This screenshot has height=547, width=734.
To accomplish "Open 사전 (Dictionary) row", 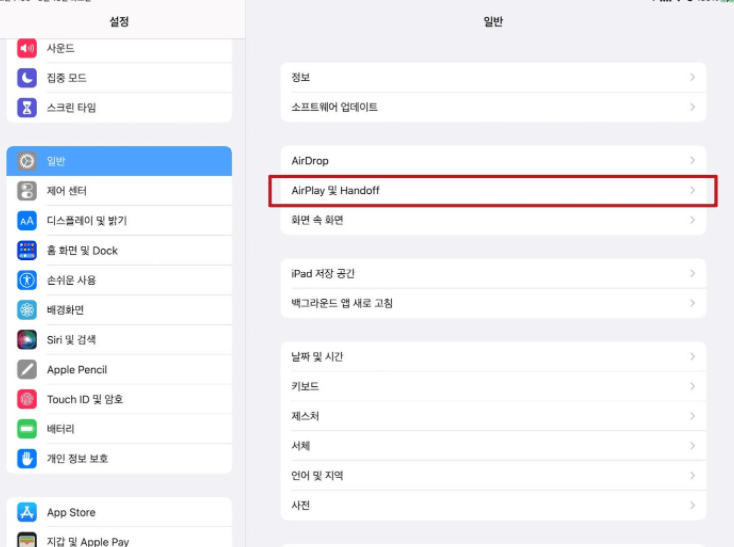I will pyautogui.click(x=493, y=505).
